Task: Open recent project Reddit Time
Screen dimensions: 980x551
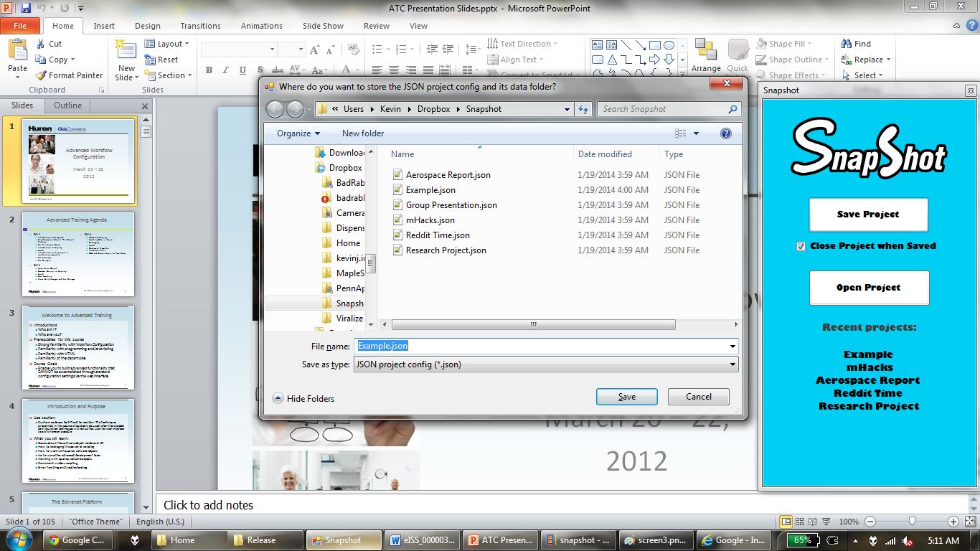Action: (868, 393)
